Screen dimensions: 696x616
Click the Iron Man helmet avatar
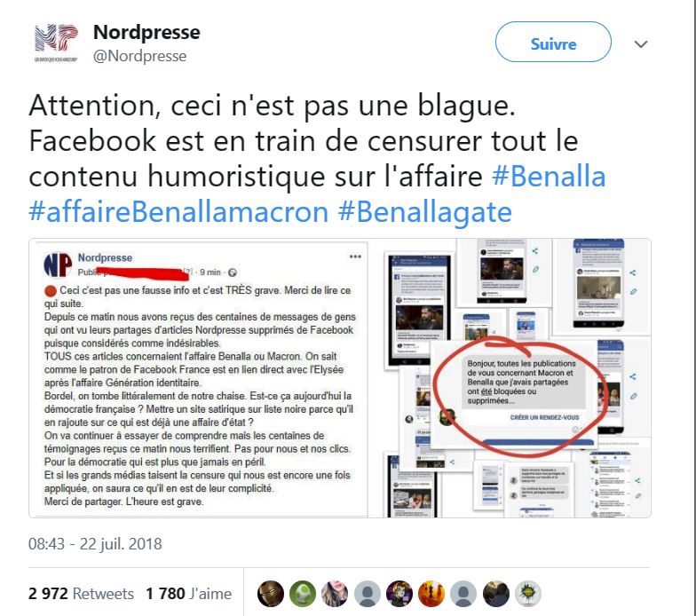pyautogui.click(x=270, y=593)
